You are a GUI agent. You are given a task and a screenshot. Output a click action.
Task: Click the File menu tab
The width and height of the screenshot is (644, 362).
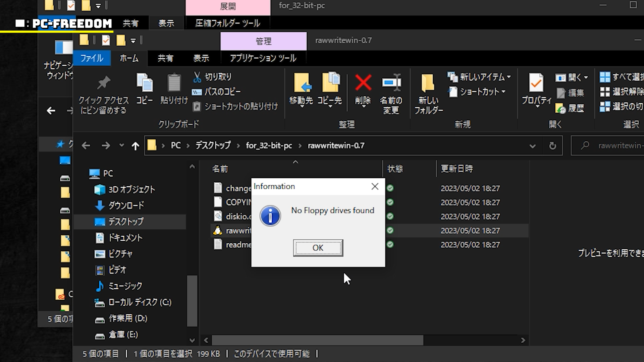(x=92, y=58)
